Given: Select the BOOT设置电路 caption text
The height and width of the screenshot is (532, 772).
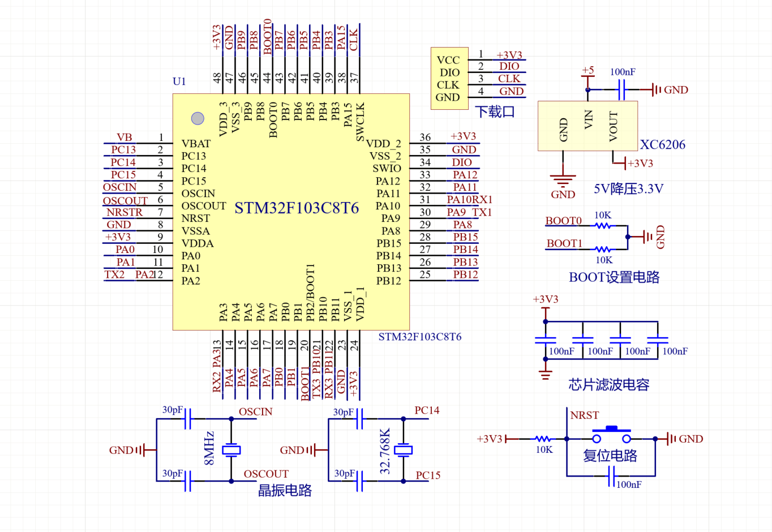Looking at the screenshot, I should [x=614, y=277].
